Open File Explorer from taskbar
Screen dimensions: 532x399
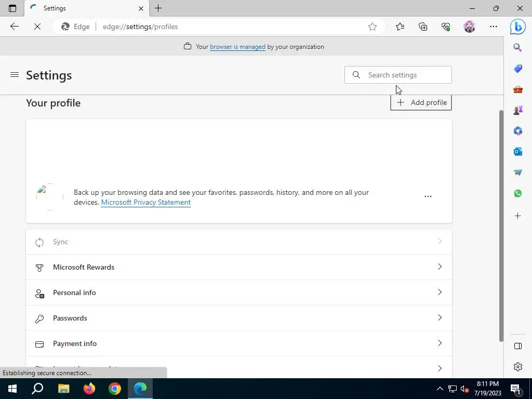click(x=63, y=389)
